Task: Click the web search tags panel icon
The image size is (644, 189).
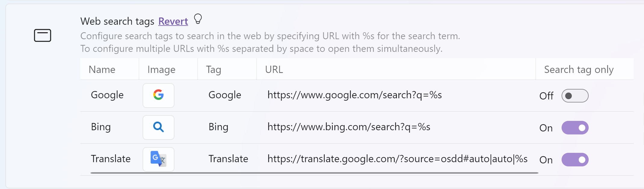Action: pyautogui.click(x=42, y=35)
